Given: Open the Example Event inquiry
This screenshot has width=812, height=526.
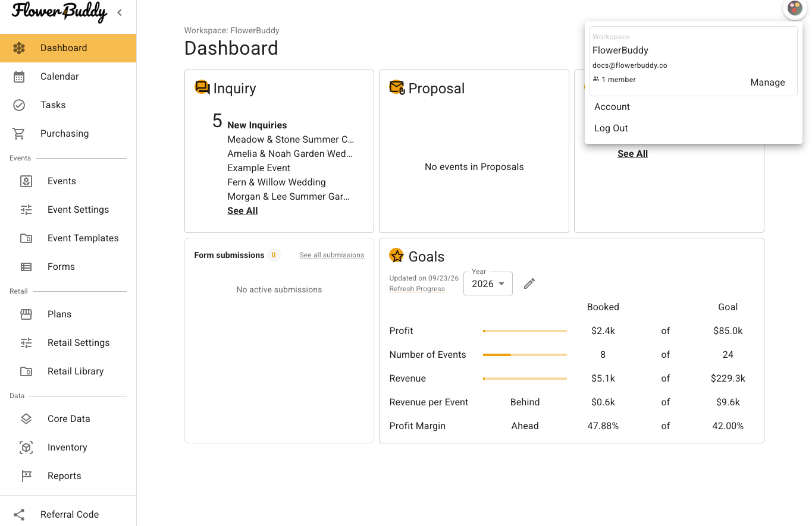Looking at the screenshot, I should pyautogui.click(x=259, y=168).
